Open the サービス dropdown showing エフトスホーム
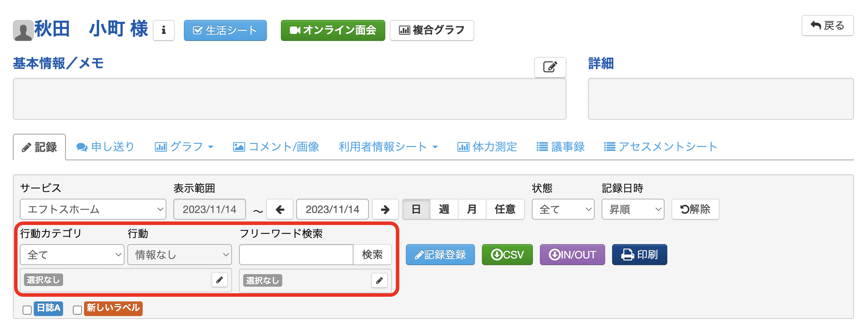The height and width of the screenshot is (333, 868). point(93,209)
